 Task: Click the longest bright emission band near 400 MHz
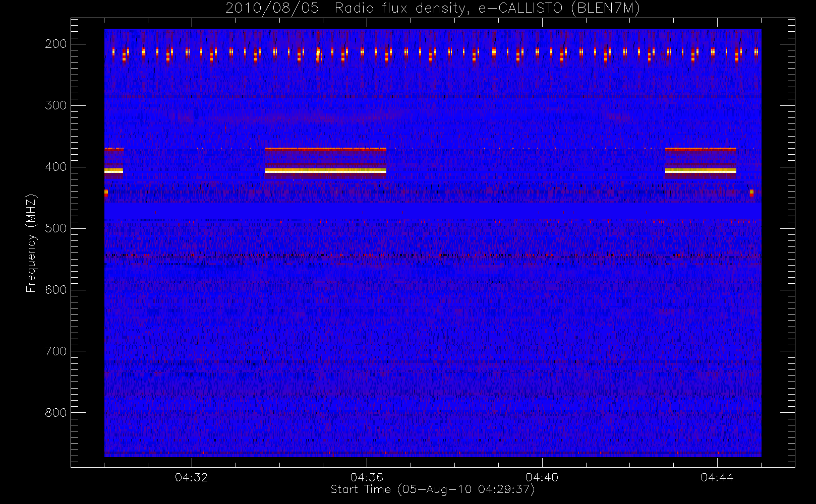pyautogui.click(x=326, y=170)
